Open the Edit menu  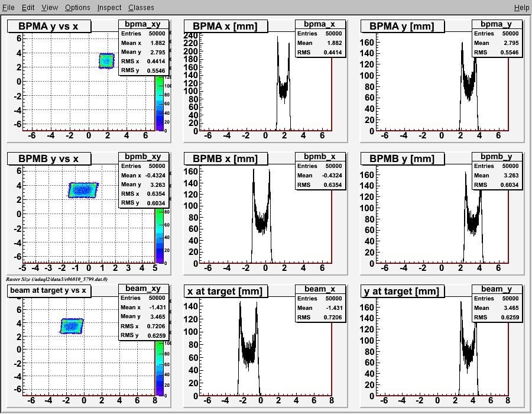[28, 8]
